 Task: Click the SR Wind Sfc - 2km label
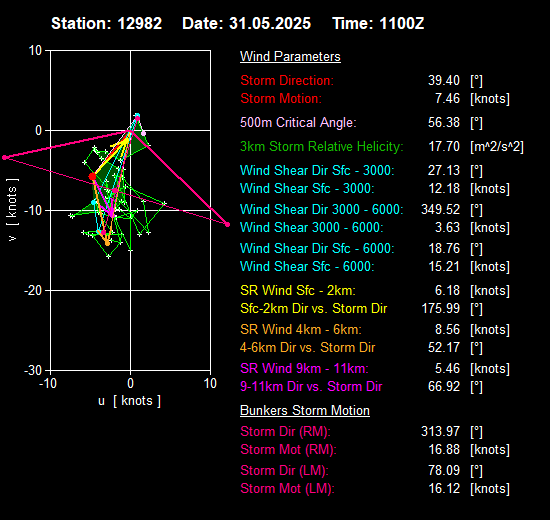(298, 291)
